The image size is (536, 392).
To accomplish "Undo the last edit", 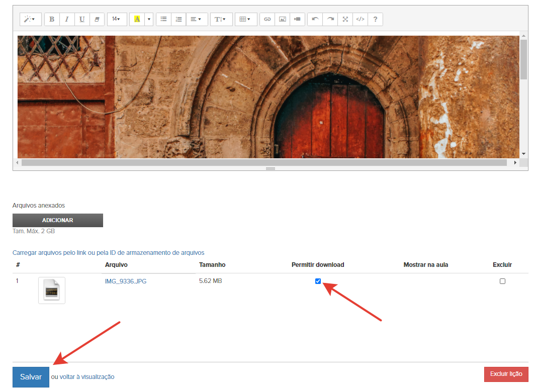I will (315, 19).
